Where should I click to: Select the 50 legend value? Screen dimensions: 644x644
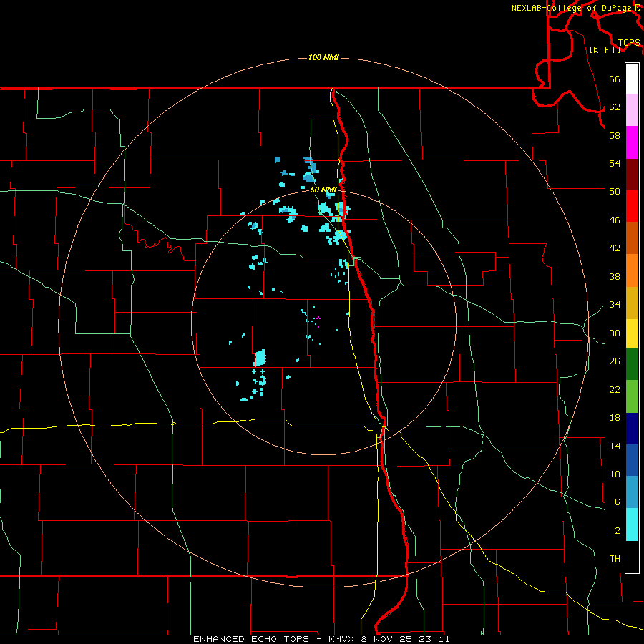coord(615,191)
